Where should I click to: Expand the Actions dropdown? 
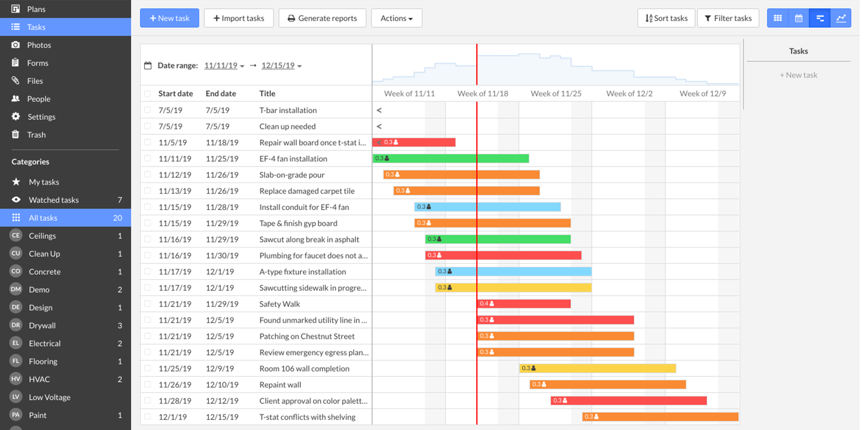[396, 18]
